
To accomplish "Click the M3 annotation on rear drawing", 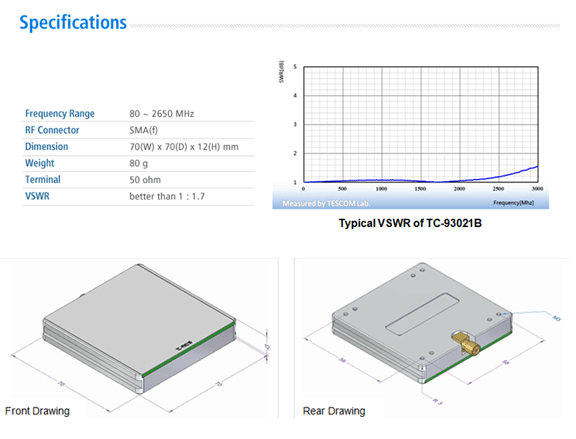I will pyautogui.click(x=557, y=318).
